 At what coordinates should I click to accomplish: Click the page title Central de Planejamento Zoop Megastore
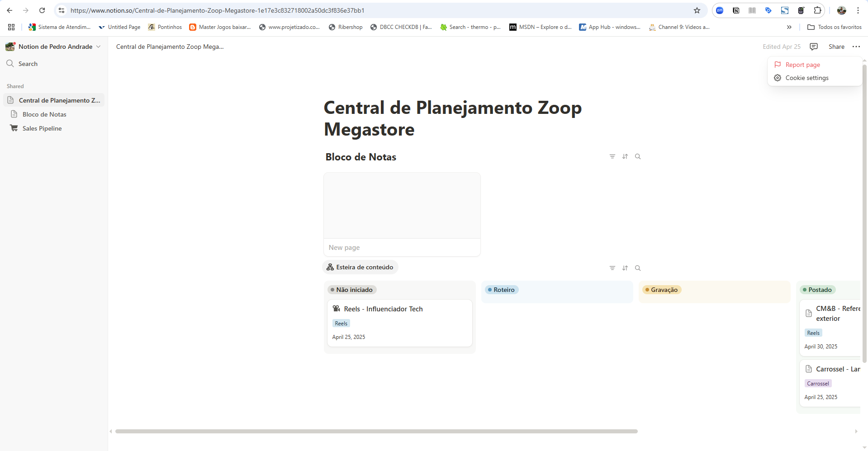tap(453, 118)
